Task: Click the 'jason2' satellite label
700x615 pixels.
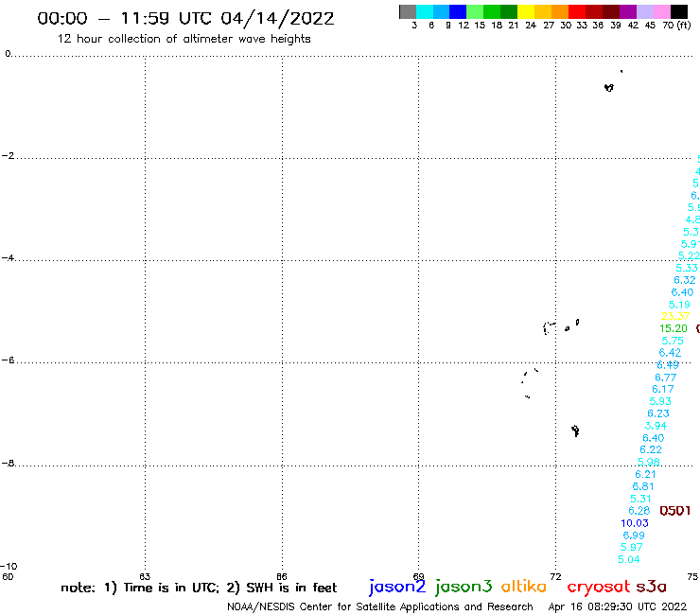Action: (x=397, y=587)
